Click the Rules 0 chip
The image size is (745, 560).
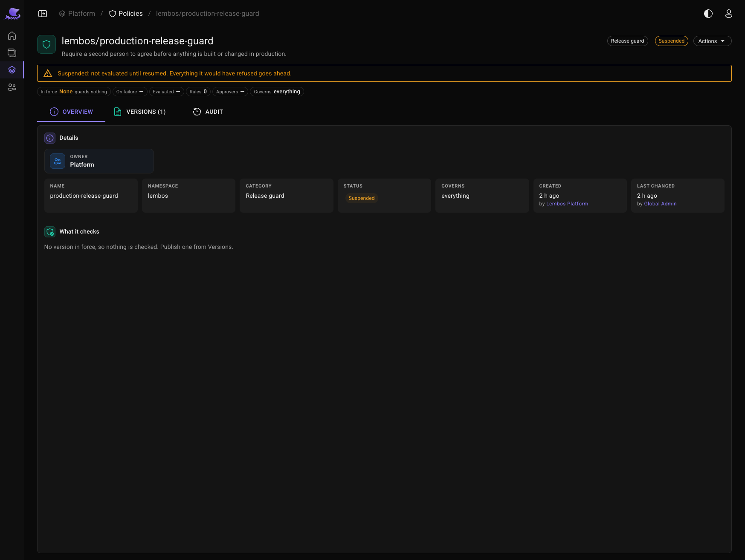pyautogui.click(x=198, y=92)
